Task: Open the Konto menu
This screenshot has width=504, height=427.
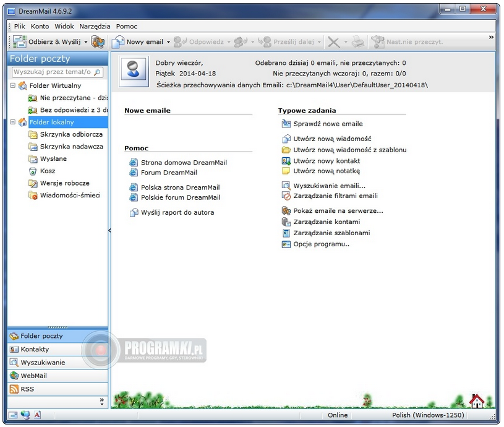Action: 40,27
